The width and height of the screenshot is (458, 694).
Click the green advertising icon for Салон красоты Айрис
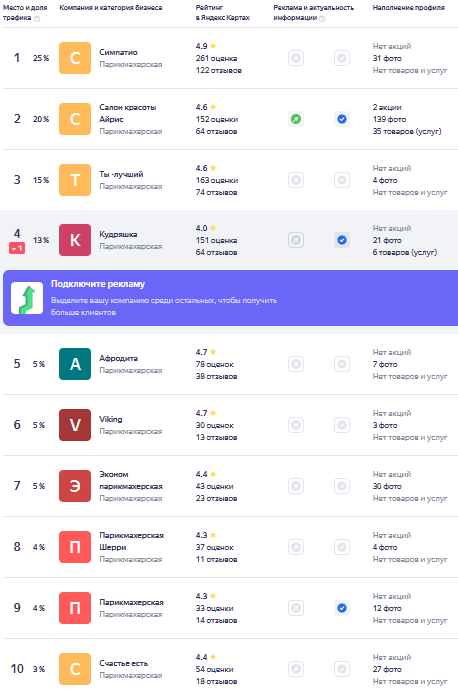(296, 119)
